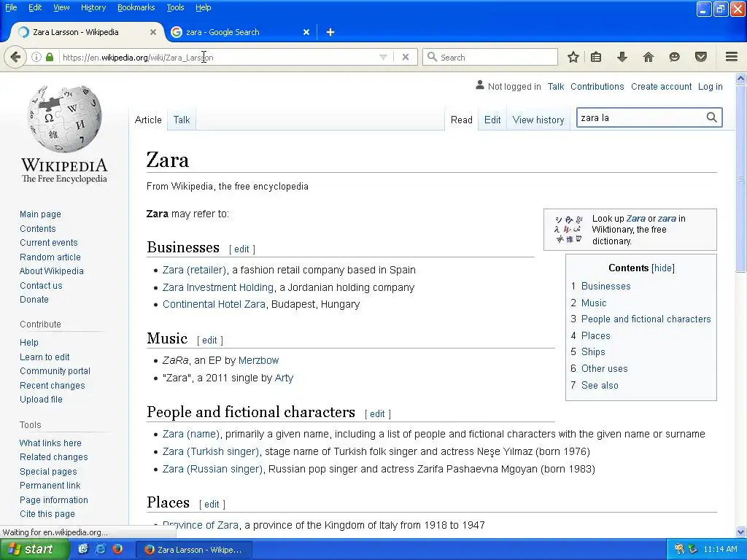Open the History menu
The image size is (747, 560).
(x=93, y=7)
